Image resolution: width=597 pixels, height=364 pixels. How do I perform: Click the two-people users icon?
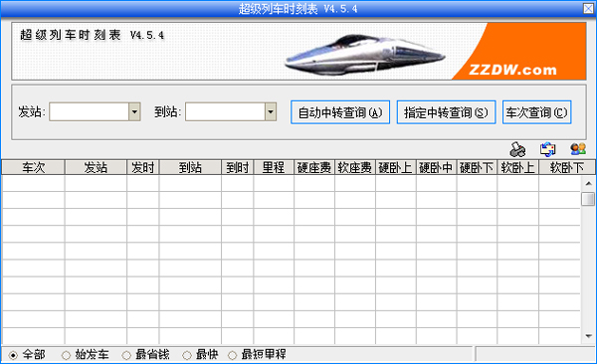(x=577, y=149)
